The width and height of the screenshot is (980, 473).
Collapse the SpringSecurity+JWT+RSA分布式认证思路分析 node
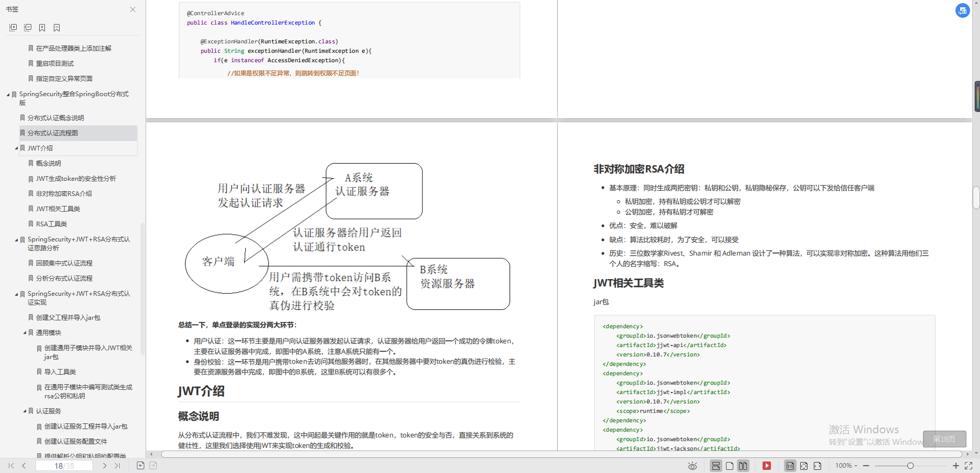16,240
